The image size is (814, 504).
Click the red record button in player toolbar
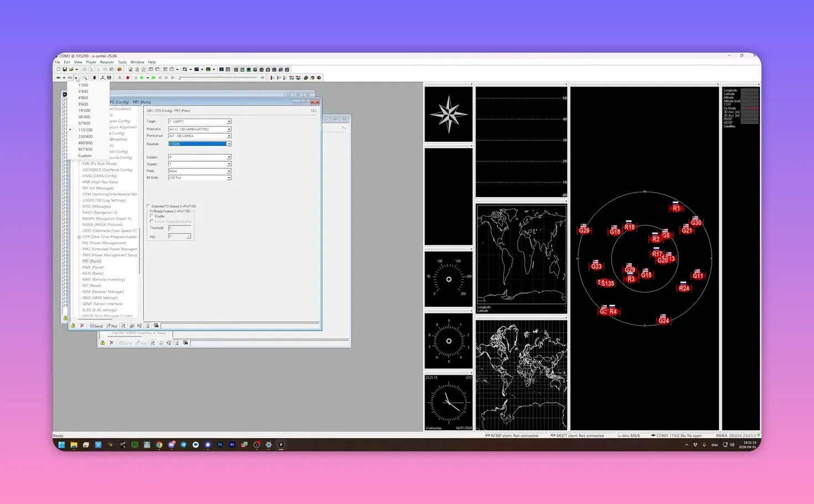coord(127,78)
